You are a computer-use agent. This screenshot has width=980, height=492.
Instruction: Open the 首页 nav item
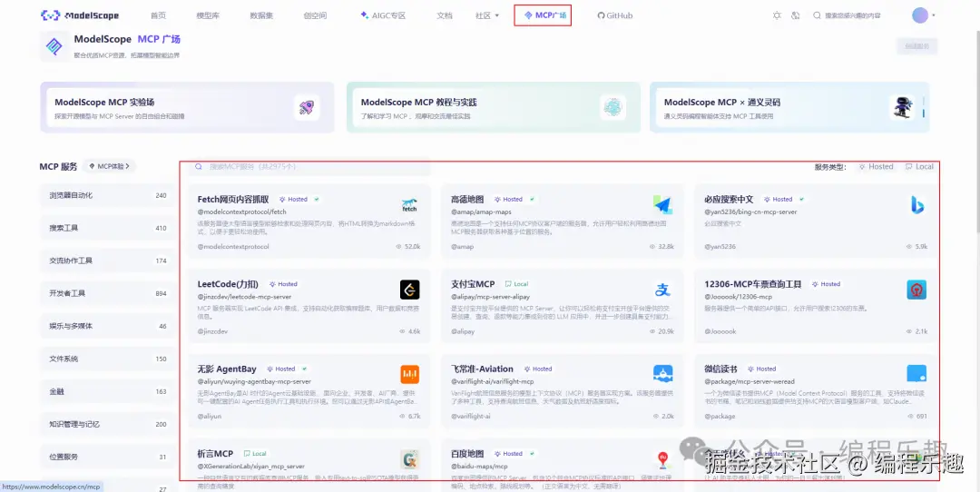coord(159,15)
